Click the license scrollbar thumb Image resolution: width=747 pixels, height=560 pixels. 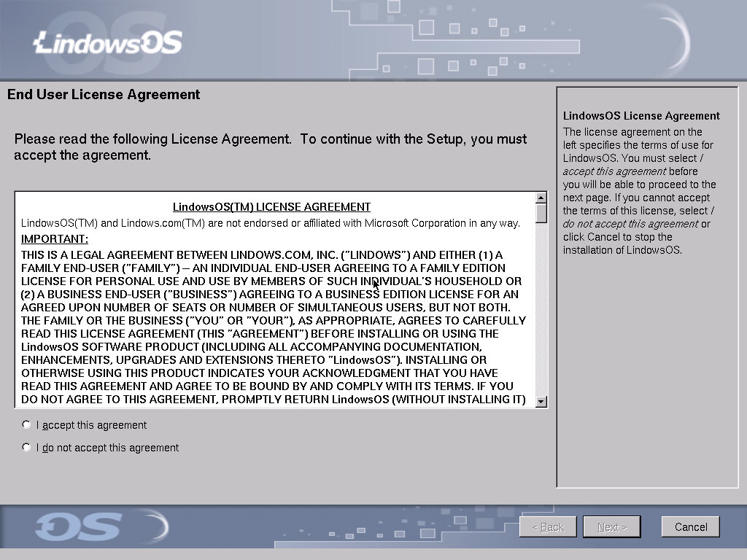tap(541, 213)
